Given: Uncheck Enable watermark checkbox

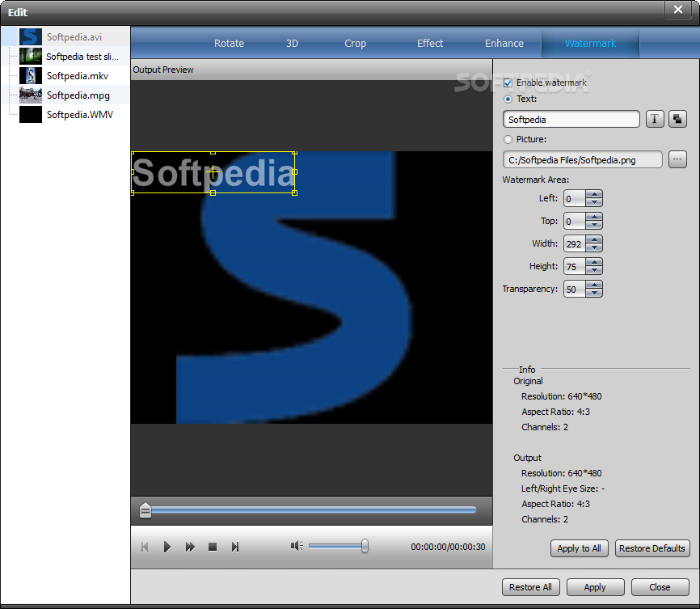Looking at the screenshot, I should point(508,82).
